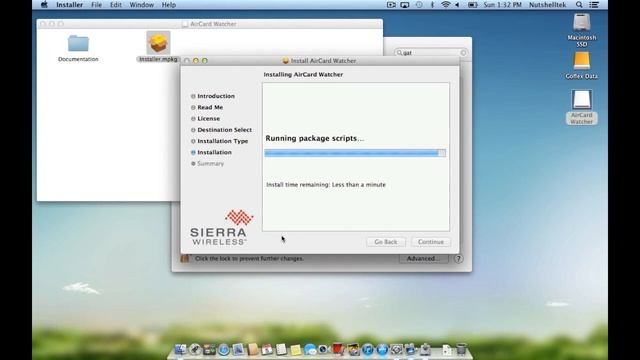
Task: Open Notification Center list icon in menu bar
Action: 594,5
